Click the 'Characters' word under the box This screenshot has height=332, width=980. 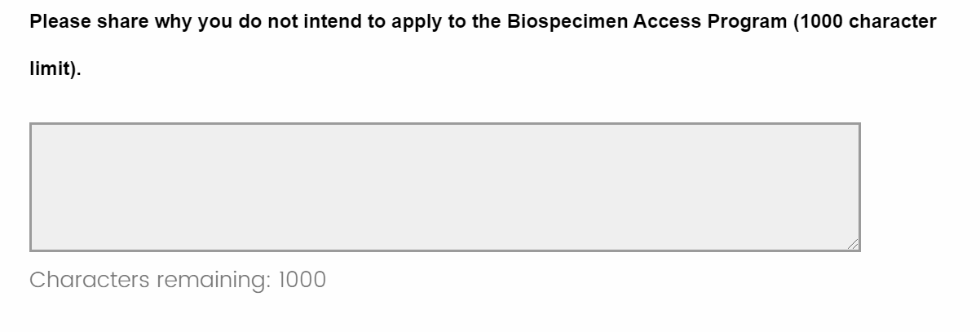90,281
